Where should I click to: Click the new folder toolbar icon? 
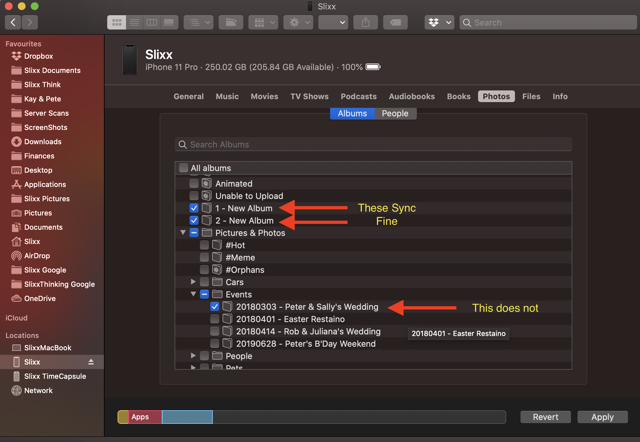[231, 22]
